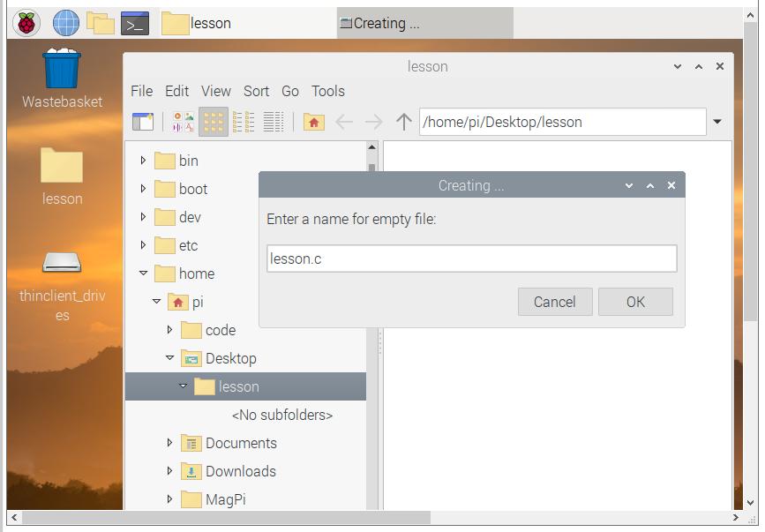Click the tree pane scroll up arrow

(371, 147)
